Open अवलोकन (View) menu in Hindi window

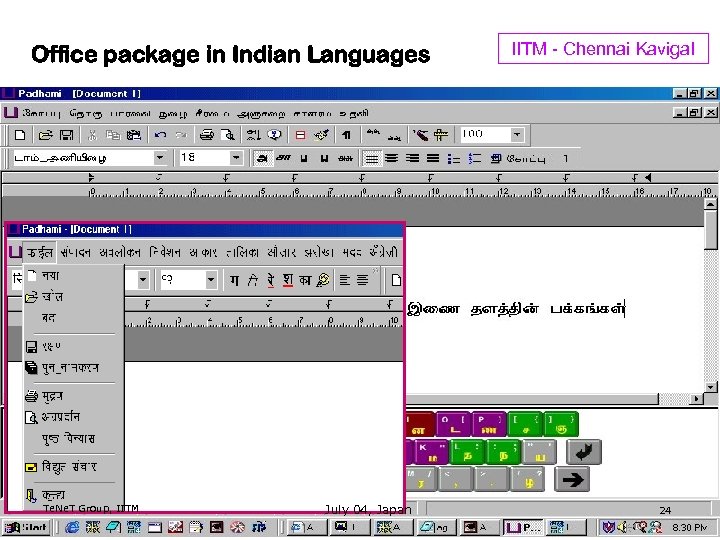point(120,253)
